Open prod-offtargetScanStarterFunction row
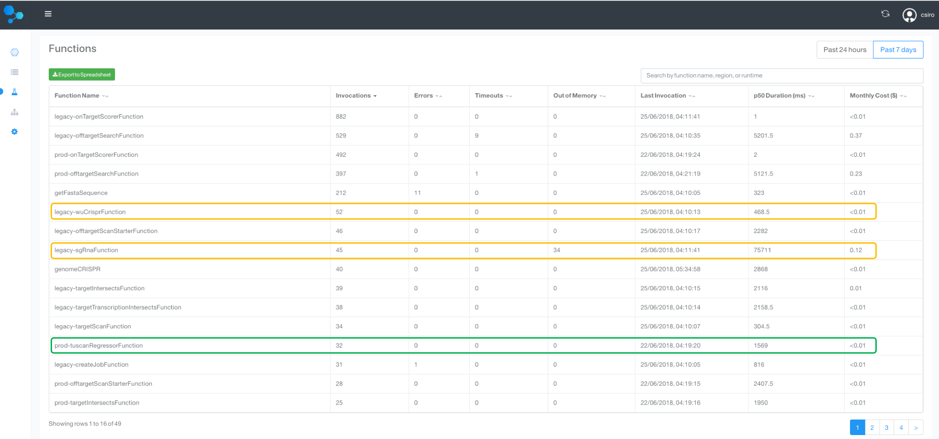939x439 pixels. (486, 383)
